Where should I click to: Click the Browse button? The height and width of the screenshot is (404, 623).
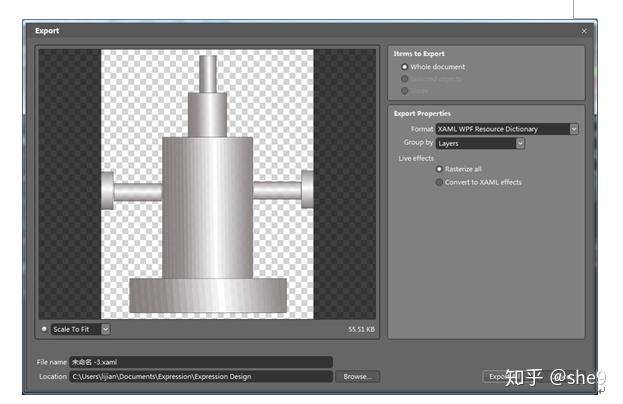coord(358,377)
